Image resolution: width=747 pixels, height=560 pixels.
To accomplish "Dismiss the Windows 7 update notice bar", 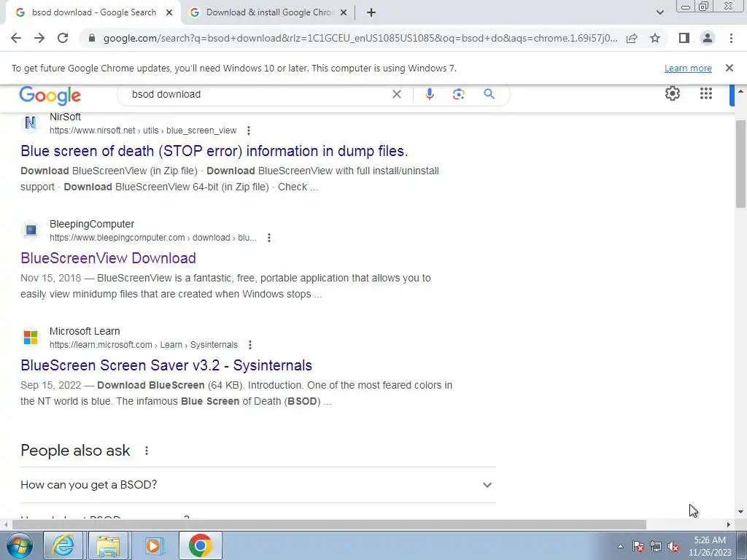I will (729, 68).
